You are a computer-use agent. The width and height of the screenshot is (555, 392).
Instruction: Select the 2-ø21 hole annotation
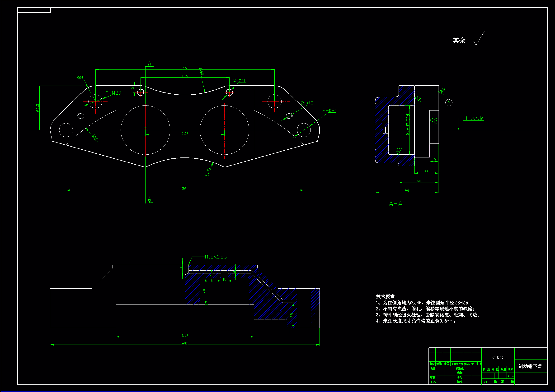329,110
